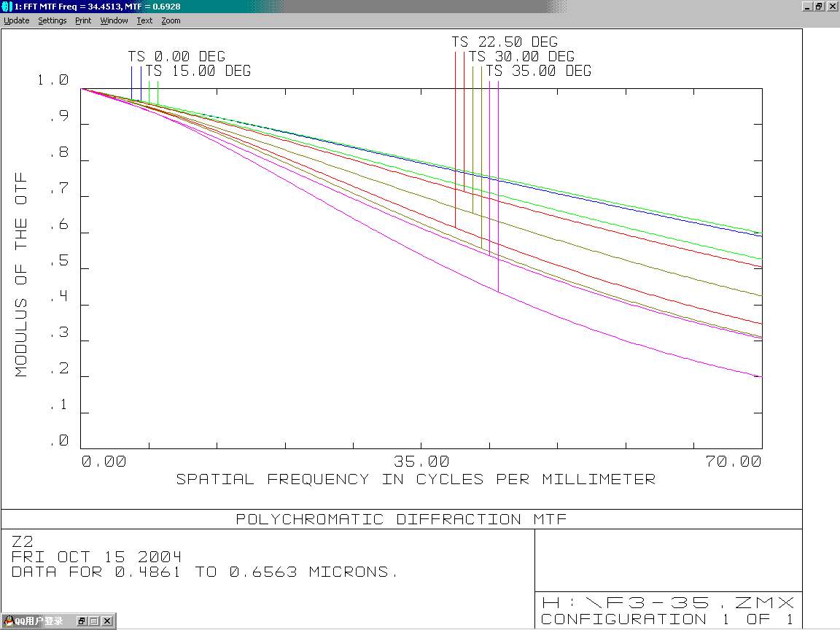Click the Z2 lens name text

coord(22,542)
